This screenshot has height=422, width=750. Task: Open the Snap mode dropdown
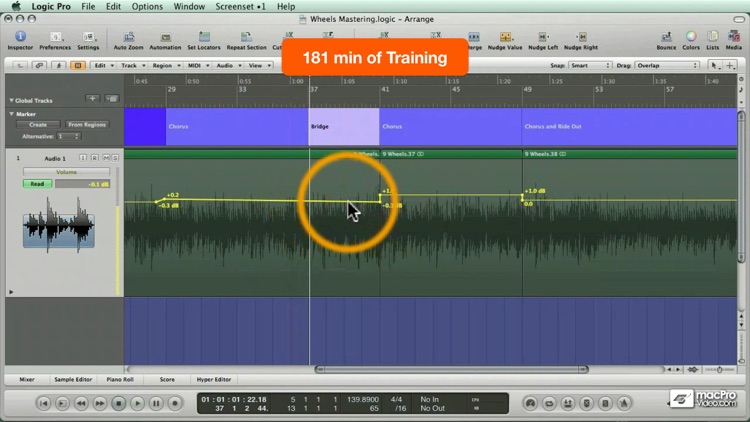click(590, 66)
